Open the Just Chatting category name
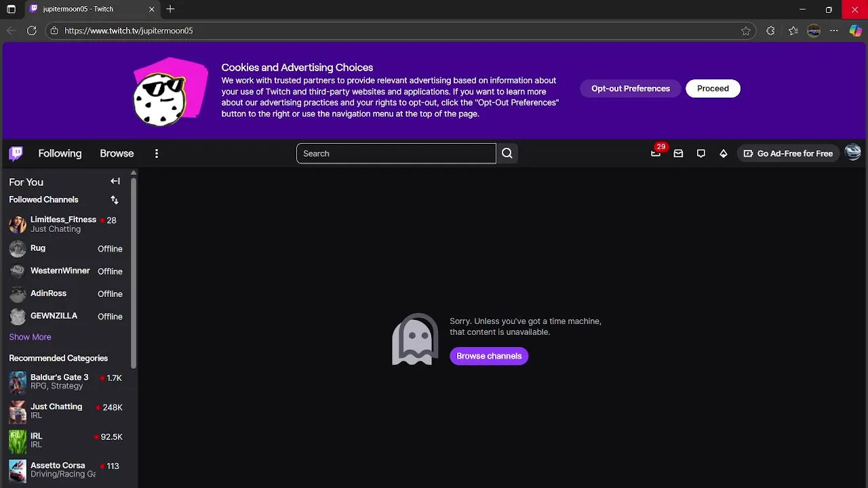 56,407
